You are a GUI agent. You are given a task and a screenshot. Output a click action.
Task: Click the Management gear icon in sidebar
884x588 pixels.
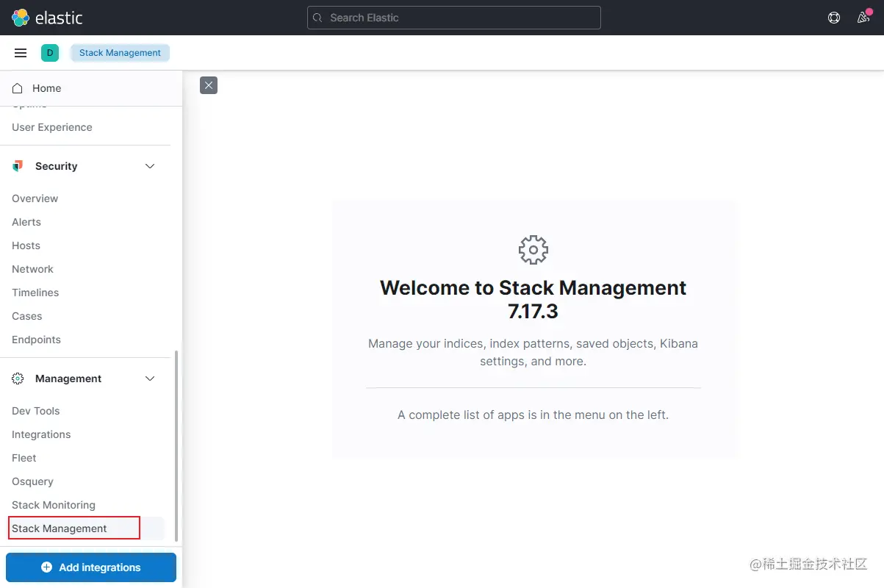[x=18, y=379]
